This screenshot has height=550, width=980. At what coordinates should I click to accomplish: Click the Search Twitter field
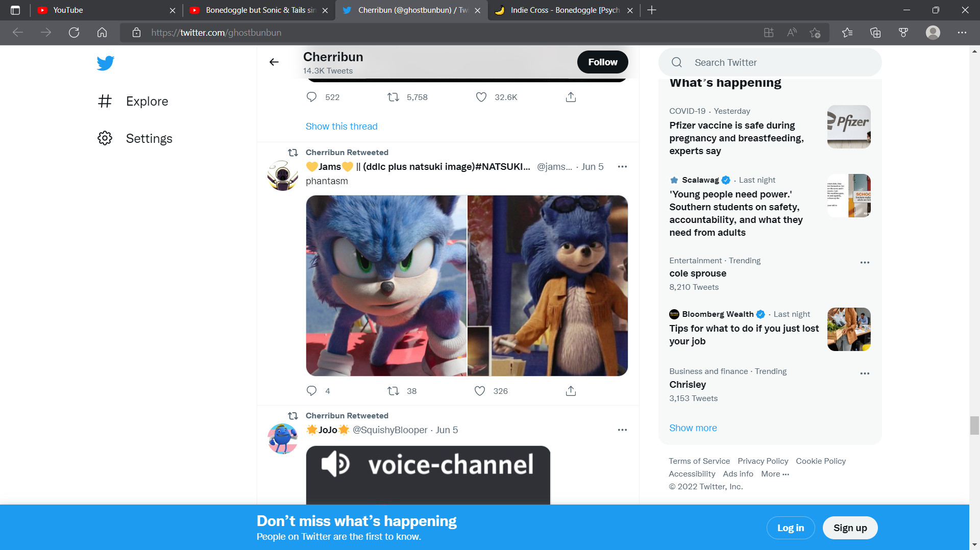click(770, 63)
